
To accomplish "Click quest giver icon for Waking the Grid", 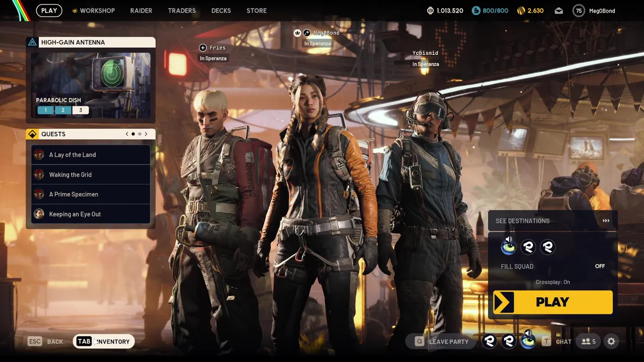I will click(39, 174).
